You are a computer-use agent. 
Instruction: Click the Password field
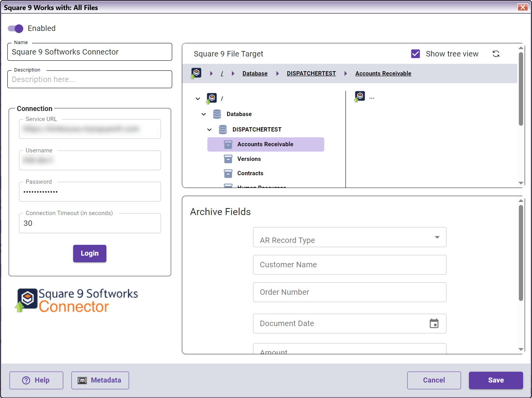click(x=90, y=191)
